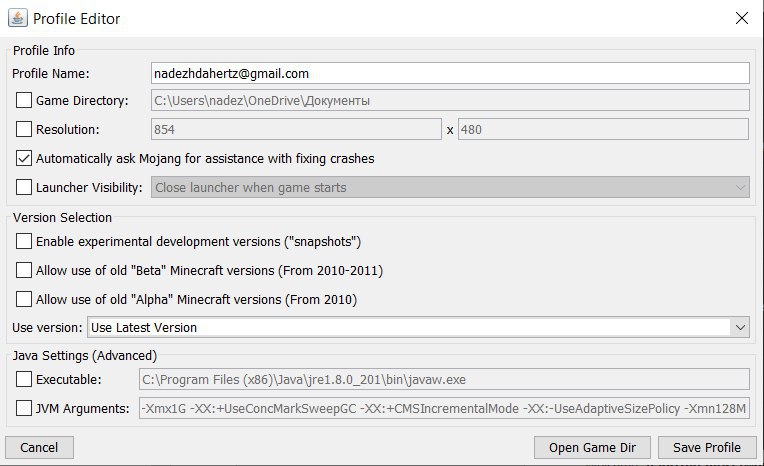Click the Save Profile button
Image resolution: width=764 pixels, height=466 pixels.
[707, 447]
